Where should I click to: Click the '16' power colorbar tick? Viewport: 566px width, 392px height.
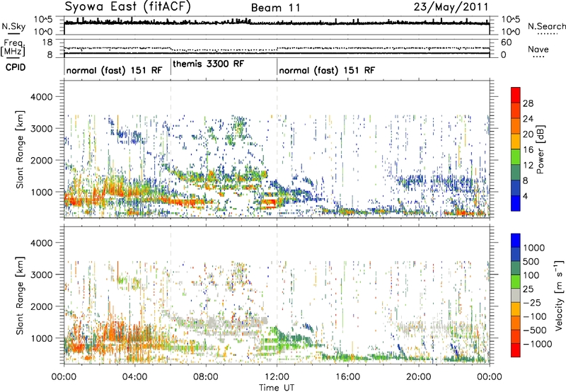(528, 150)
